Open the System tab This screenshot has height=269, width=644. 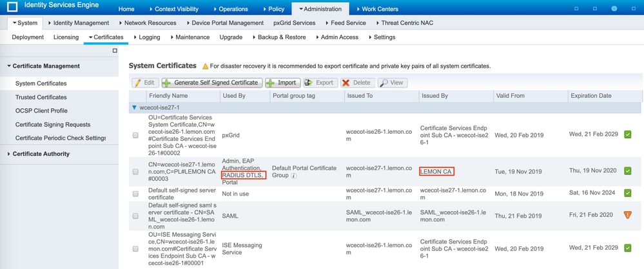pyautogui.click(x=25, y=23)
